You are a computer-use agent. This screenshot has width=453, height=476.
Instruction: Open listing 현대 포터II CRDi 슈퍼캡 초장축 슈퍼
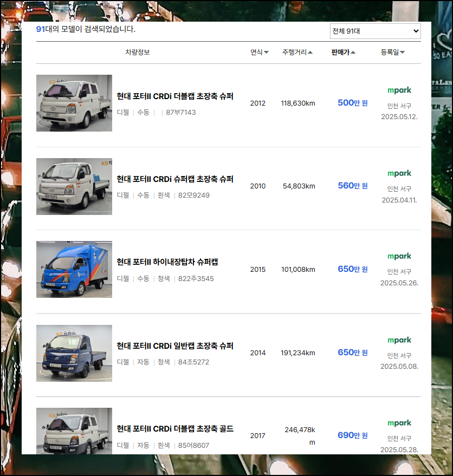175,179
